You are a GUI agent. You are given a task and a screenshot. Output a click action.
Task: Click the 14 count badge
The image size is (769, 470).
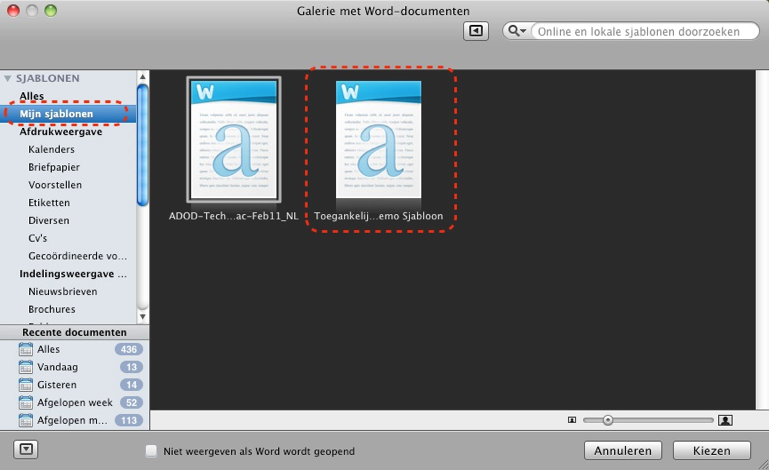[x=131, y=385]
